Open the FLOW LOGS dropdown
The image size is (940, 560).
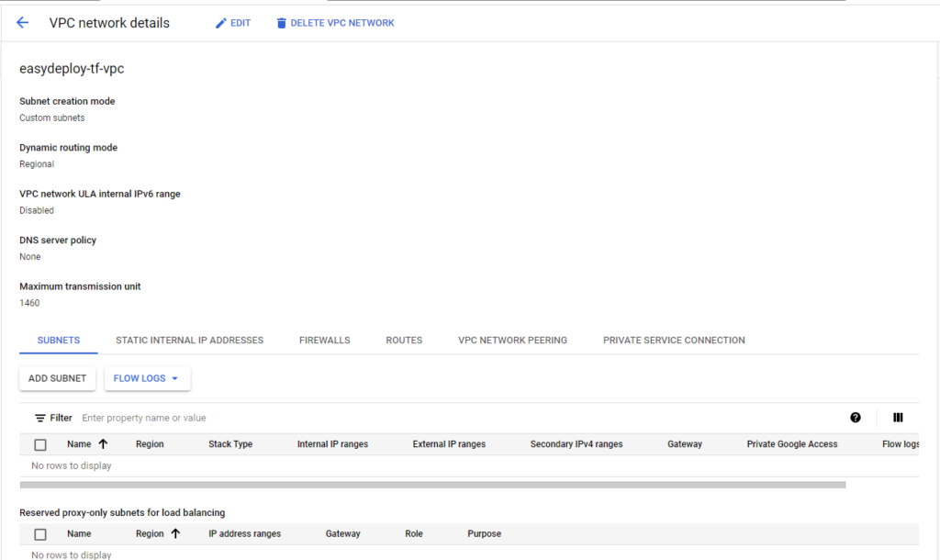(x=147, y=377)
